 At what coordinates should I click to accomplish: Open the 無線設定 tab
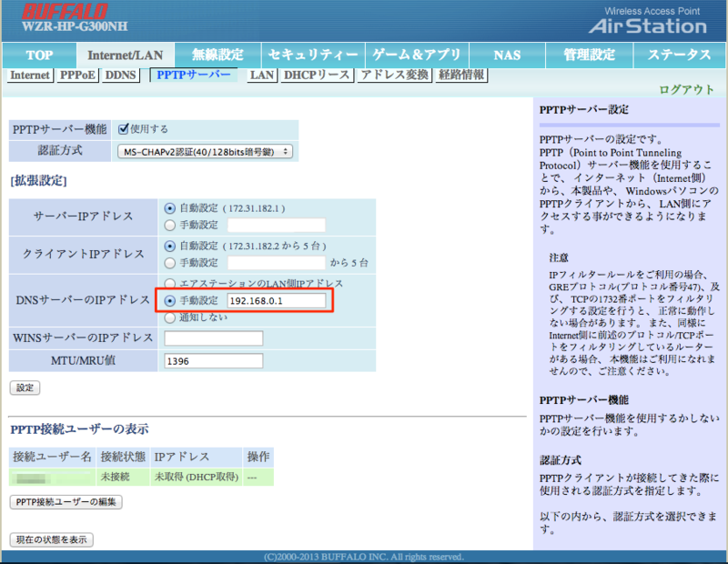(x=217, y=55)
